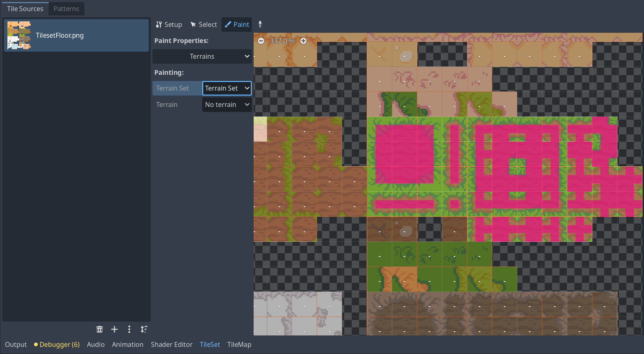Open the Shader Editor panel
Viewport: 644px width, 354px height.
click(x=171, y=344)
